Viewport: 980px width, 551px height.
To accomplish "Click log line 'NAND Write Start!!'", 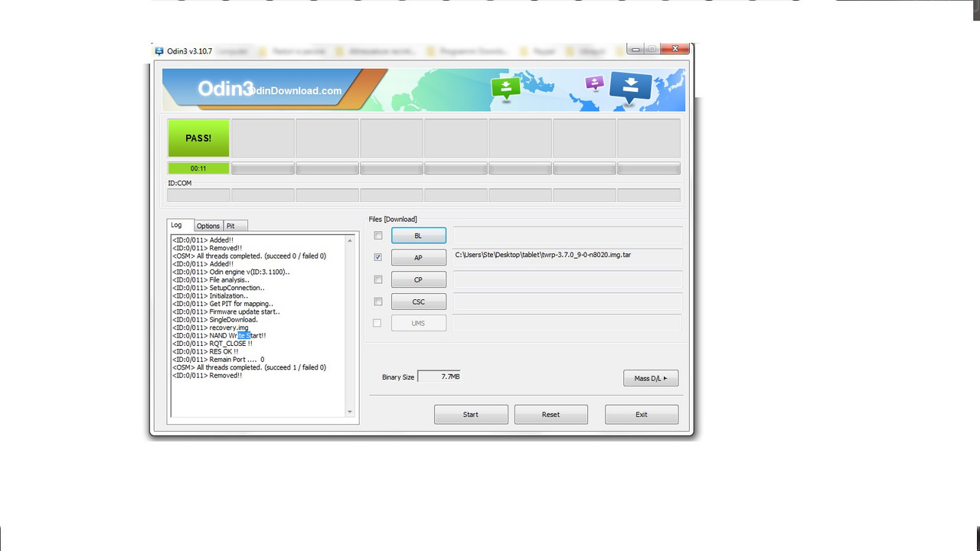I will pyautogui.click(x=219, y=335).
